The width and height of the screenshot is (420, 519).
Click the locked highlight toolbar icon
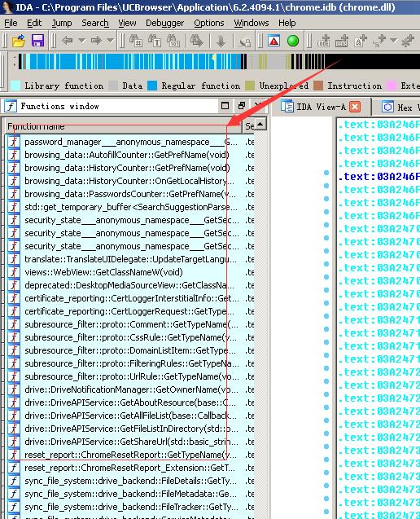click(245, 42)
